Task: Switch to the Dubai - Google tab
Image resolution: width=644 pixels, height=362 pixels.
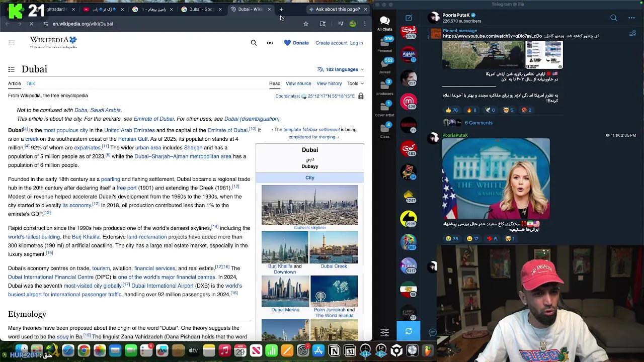Action: 201,9
